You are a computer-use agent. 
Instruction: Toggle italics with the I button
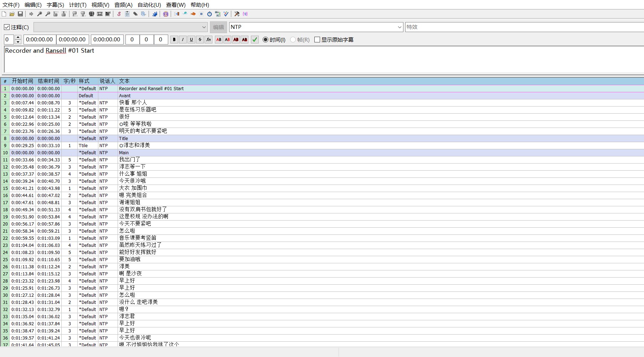click(x=183, y=40)
